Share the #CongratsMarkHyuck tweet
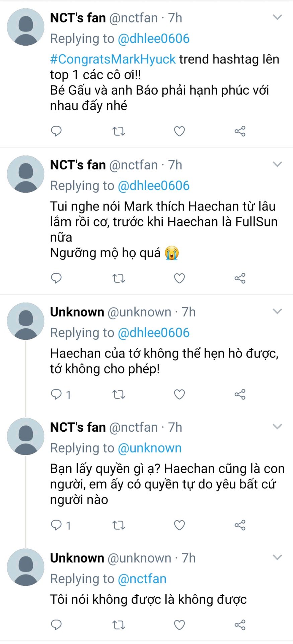This screenshot has height=644, width=293. (240, 131)
